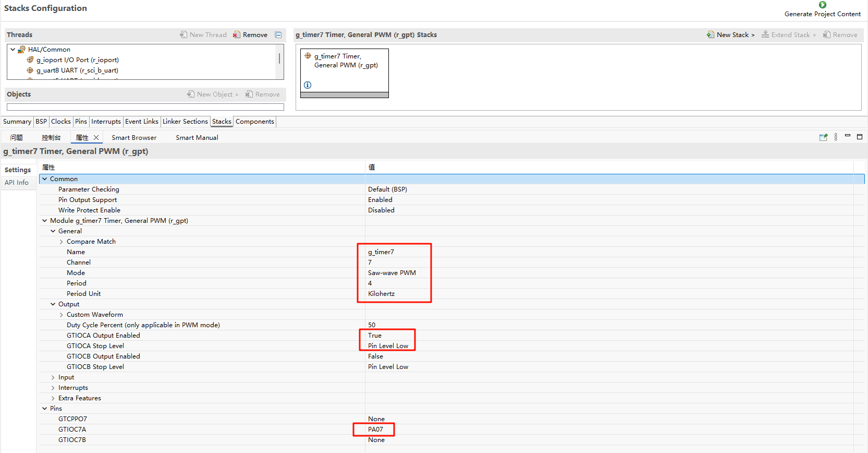Switch to the Event Links tab
The image size is (868, 453).
pos(141,122)
